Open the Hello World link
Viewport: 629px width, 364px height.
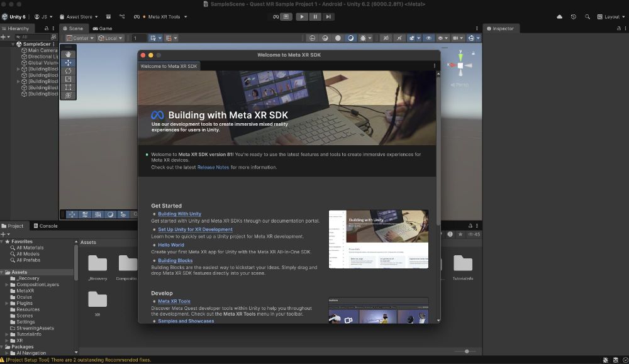[x=171, y=245]
